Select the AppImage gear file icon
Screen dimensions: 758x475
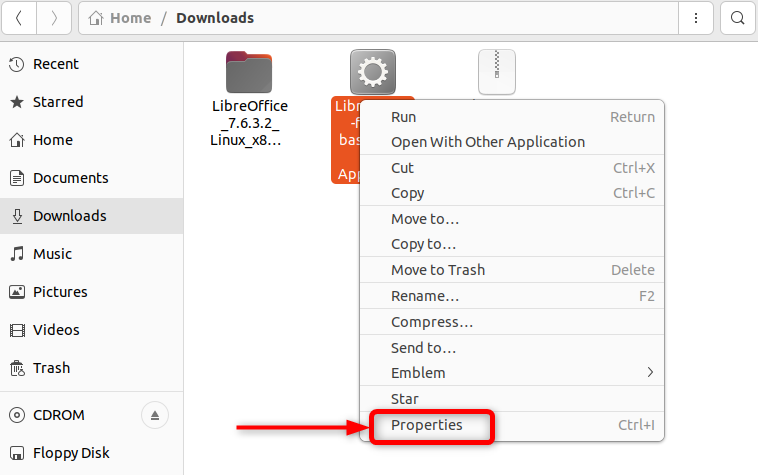tap(373, 71)
